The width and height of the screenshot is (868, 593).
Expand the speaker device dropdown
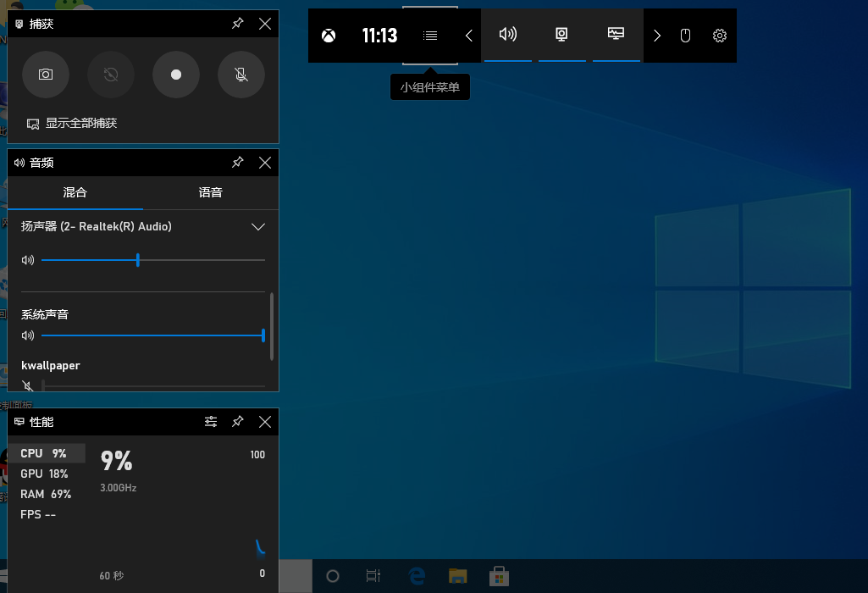pos(259,227)
